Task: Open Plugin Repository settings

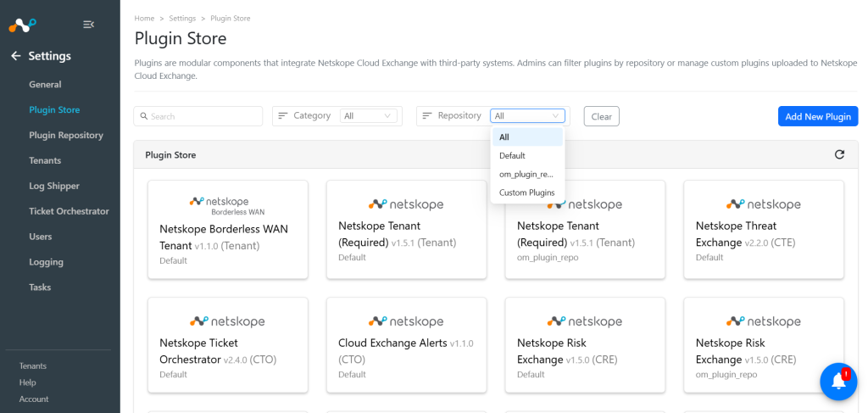Action: [x=66, y=135]
